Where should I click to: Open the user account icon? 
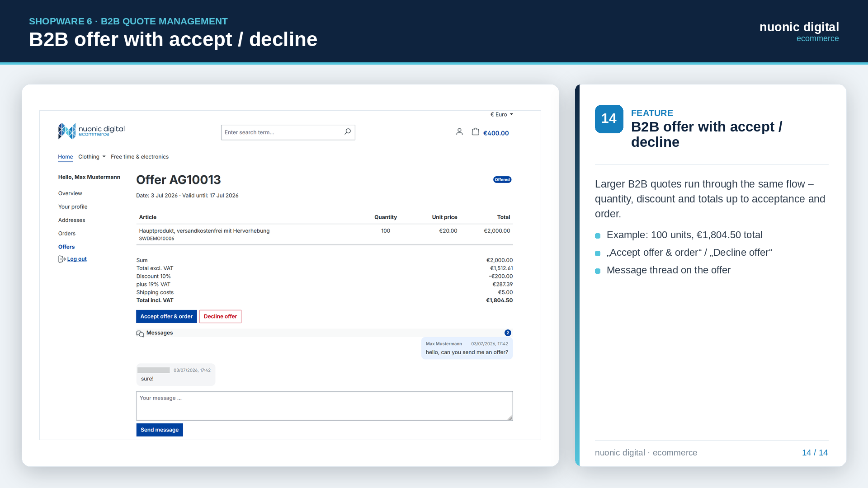[x=459, y=132]
